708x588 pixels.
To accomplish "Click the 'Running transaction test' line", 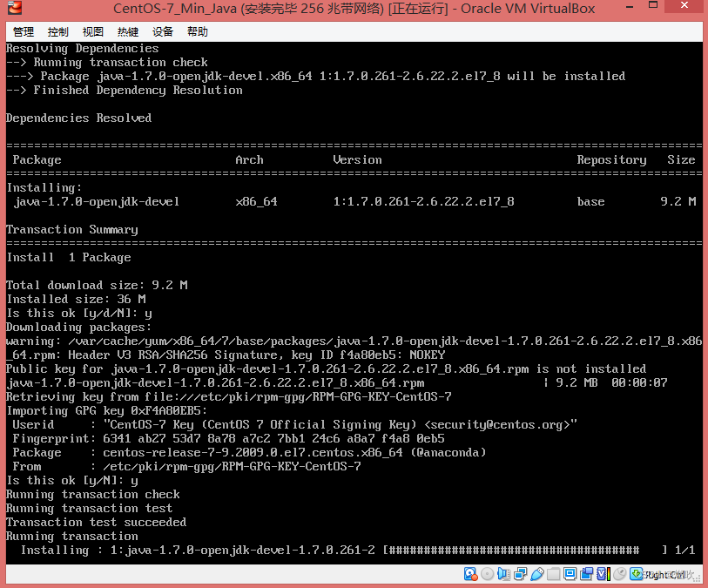I will [90, 508].
